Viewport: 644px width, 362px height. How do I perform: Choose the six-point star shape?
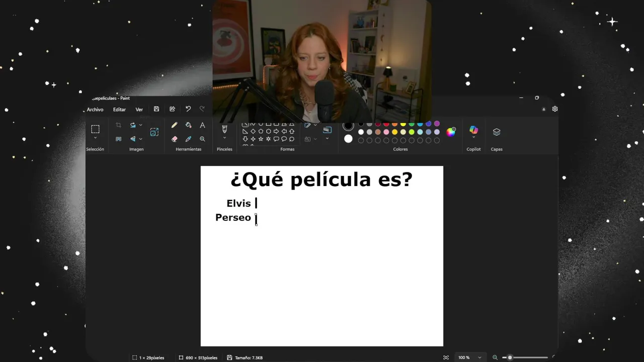pyautogui.click(x=268, y=139)
